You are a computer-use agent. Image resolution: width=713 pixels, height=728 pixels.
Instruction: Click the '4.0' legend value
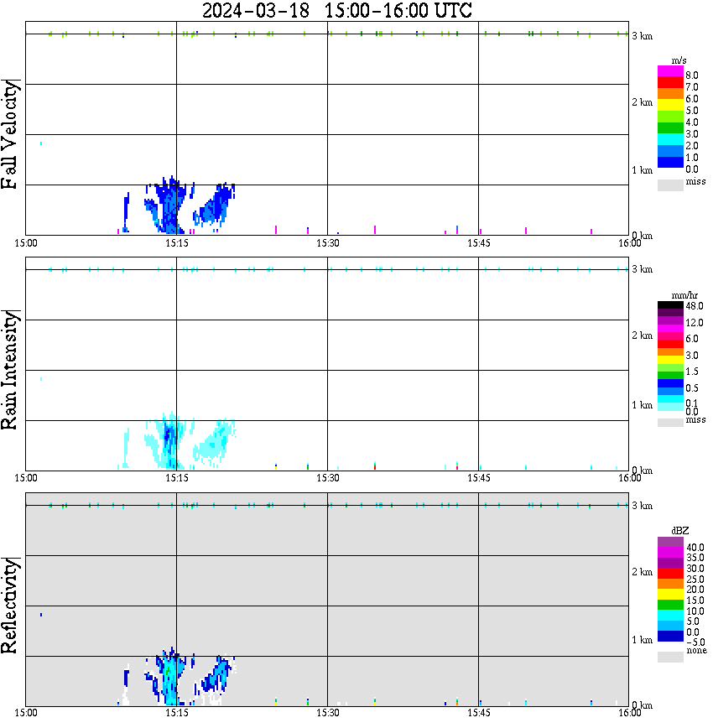692,122
